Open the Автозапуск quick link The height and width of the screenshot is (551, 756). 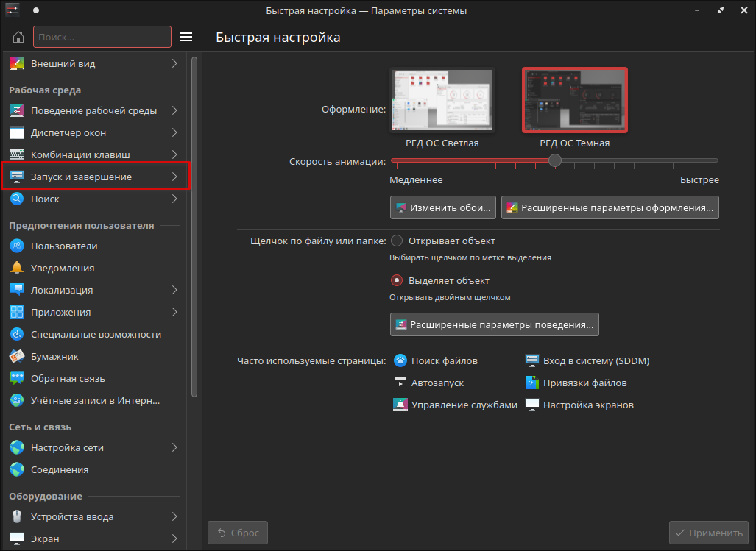point(428,383)
